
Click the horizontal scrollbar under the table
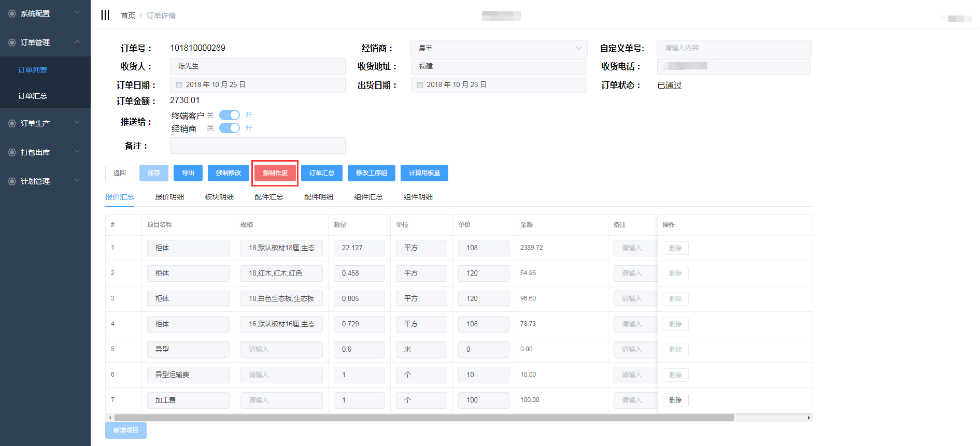[x=423, y=418]
